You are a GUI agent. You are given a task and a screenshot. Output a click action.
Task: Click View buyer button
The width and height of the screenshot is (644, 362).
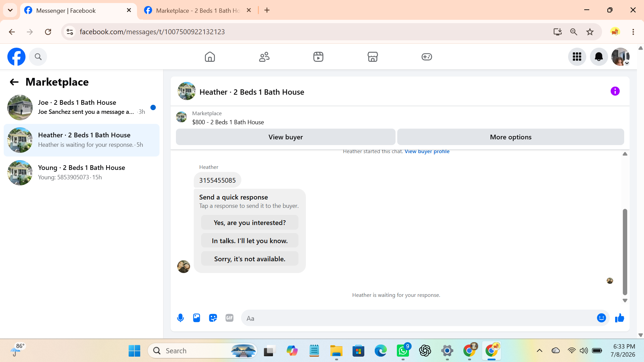point(286,137)
